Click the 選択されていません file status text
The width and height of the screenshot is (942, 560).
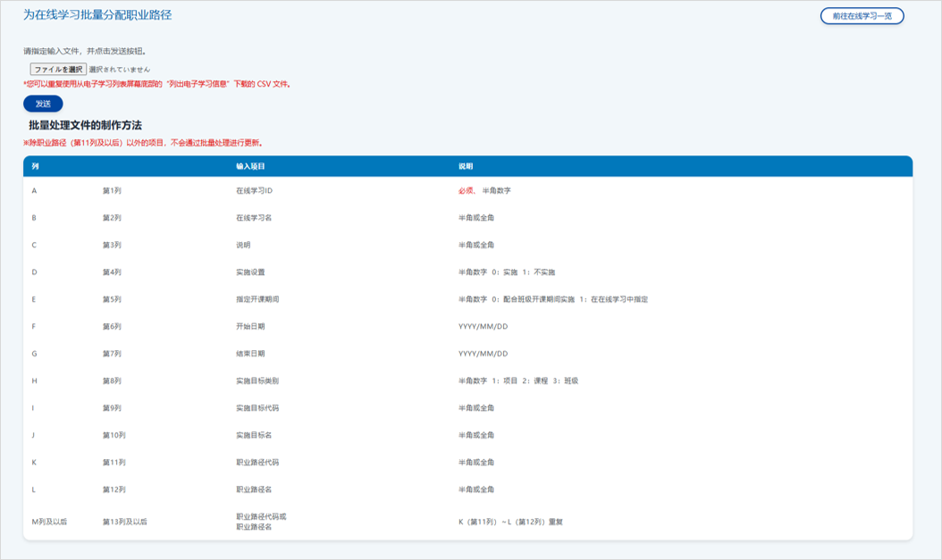point(120,69)
